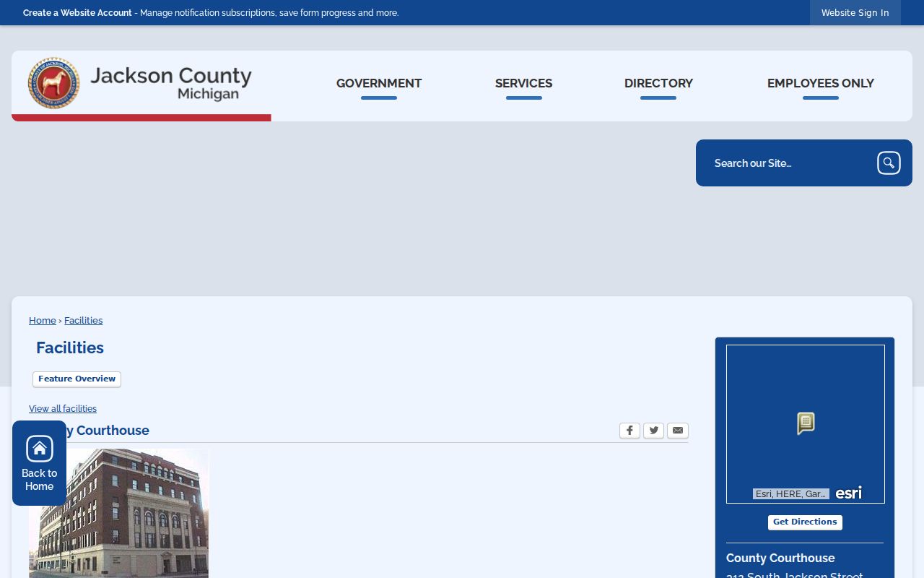Open the Directory menu
This screenshot has height=578, width=924.
tap(658, 84)
